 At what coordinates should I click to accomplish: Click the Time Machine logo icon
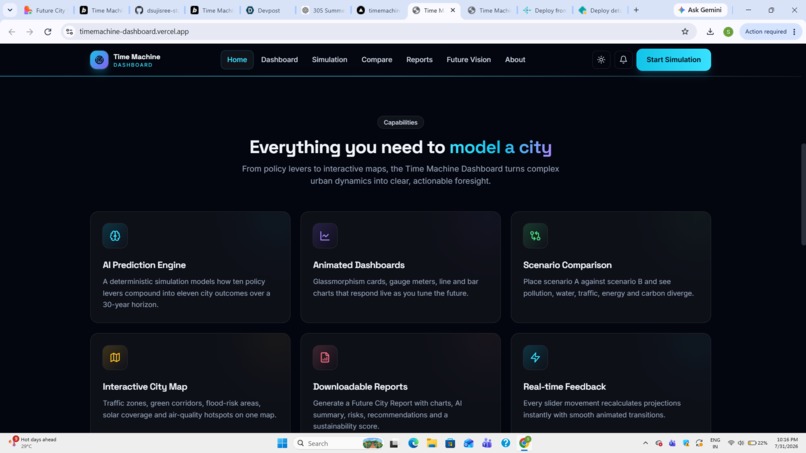[x=99, y=60]
